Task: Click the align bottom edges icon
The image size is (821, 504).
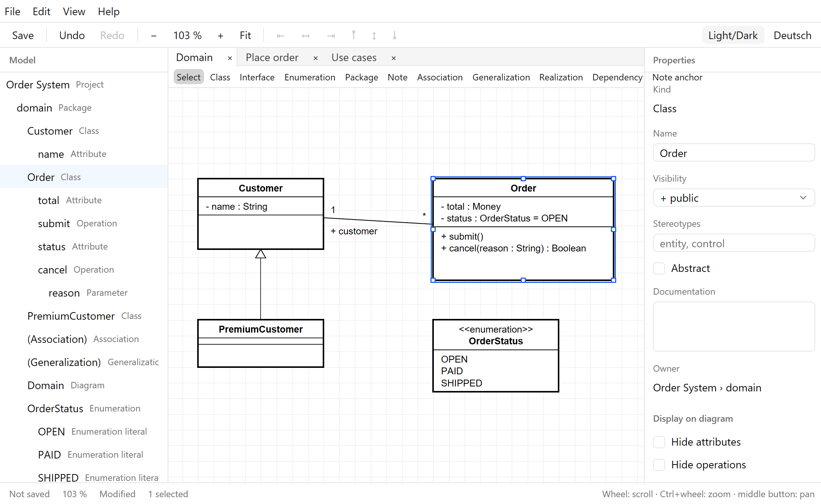Action: click(x=394, y=36)
